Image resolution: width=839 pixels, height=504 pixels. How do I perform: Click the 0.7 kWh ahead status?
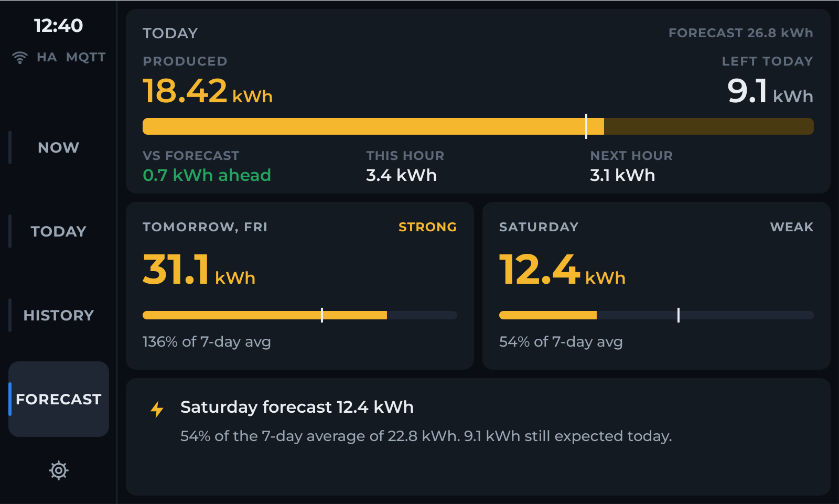click(x=207, y=175)
